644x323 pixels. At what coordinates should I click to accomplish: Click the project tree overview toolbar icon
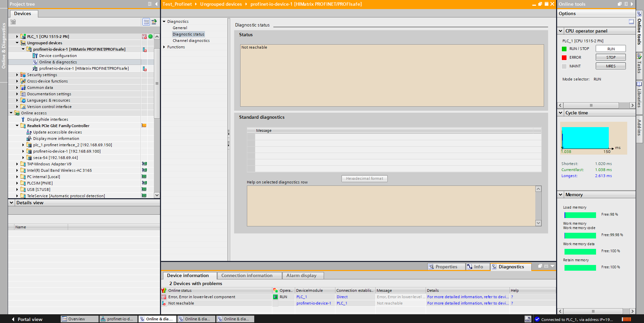coord(146,22)
